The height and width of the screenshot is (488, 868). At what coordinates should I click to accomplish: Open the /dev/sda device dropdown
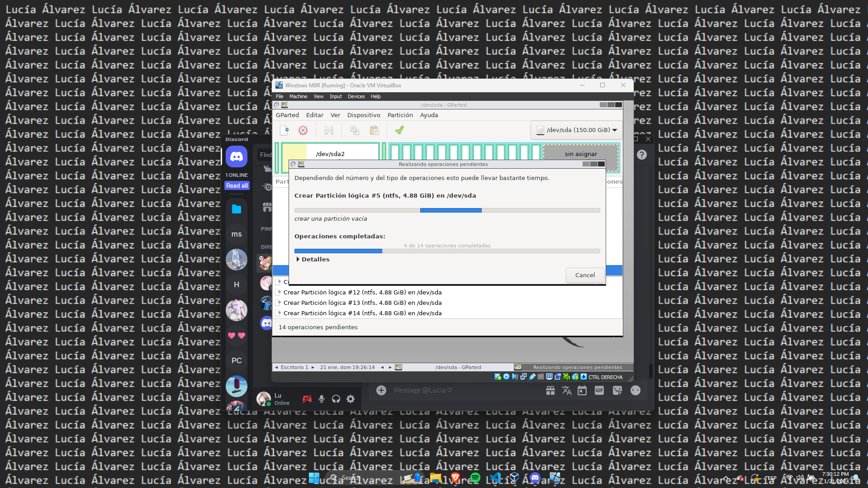(x=577, y=130)
